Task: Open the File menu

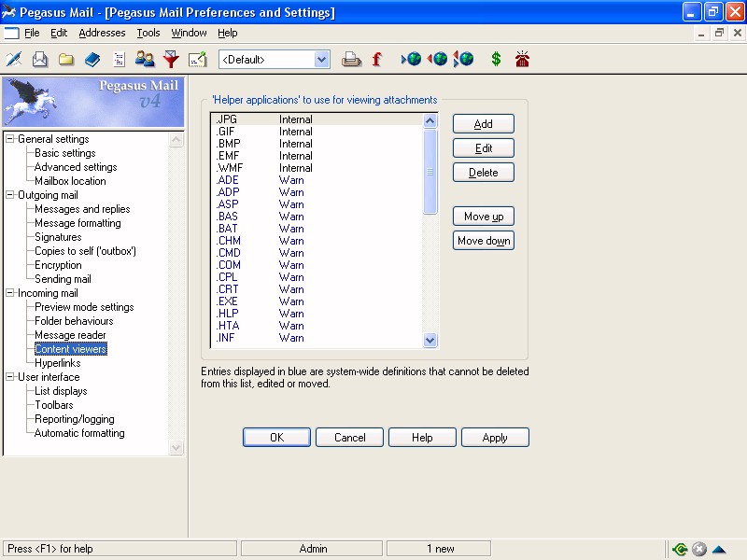Action: tap(32, 33)
